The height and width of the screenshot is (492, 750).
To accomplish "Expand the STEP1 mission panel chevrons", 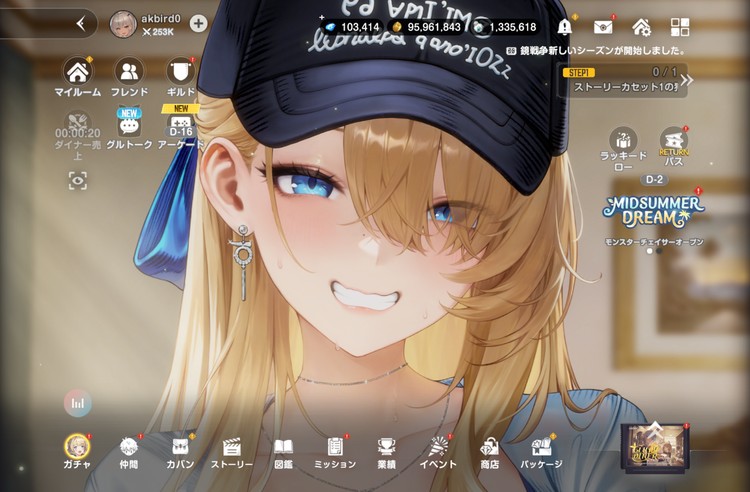I will click(x=686, y=80).
